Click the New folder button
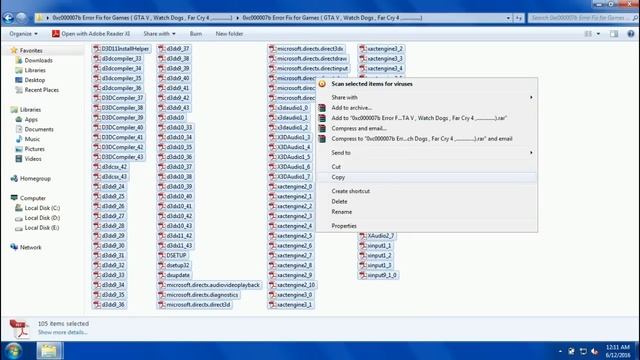640x360 pixels. tap(229, 34)
